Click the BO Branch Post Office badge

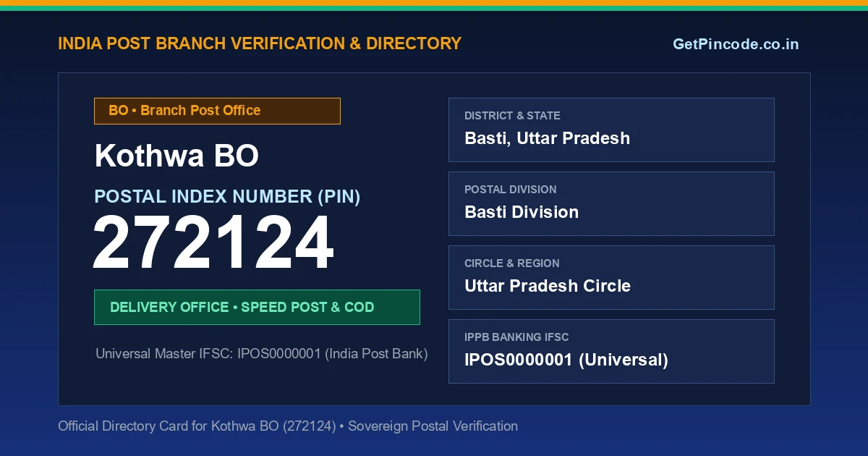coord(217,111)
